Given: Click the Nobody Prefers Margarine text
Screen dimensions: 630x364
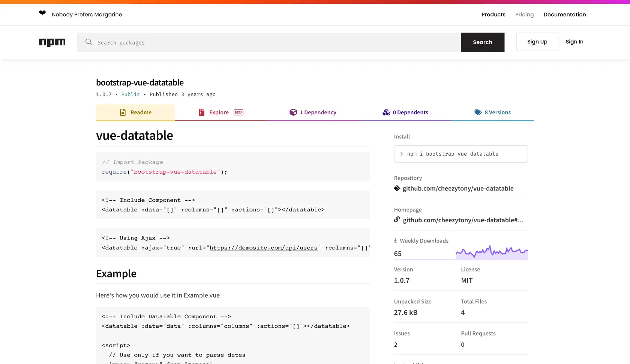Looking at the screenshot, I should coord(87,15).
